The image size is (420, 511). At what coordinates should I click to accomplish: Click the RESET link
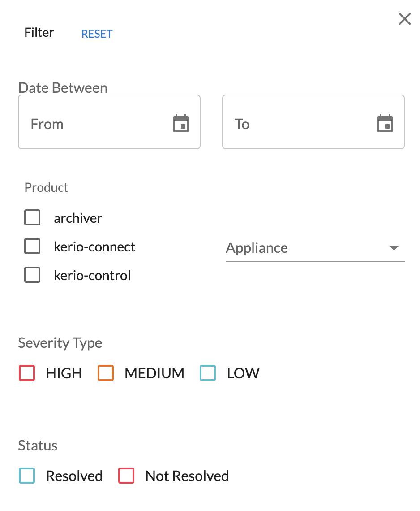(97, 34)
